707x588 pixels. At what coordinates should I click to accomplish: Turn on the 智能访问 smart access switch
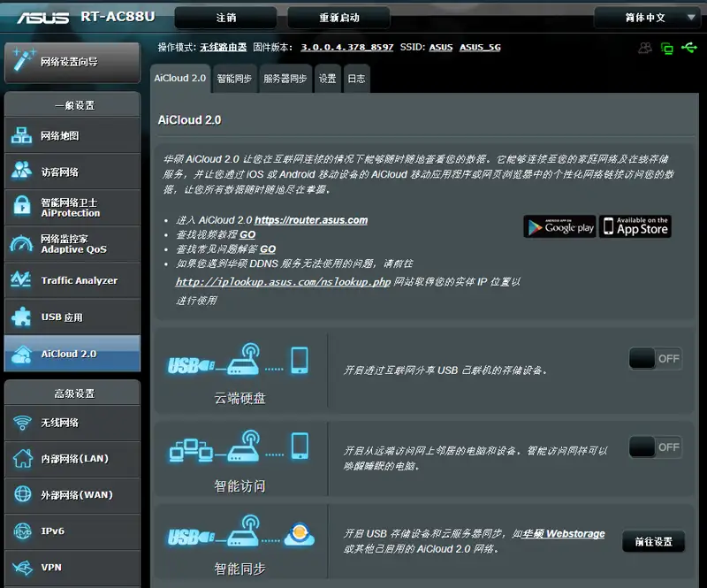point(655,447)
